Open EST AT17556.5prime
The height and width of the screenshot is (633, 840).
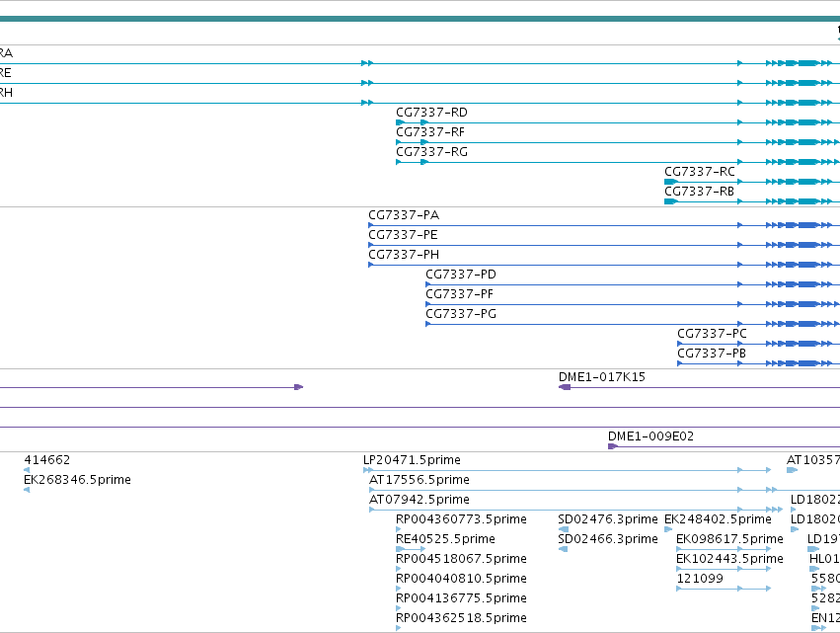tap(420, 480)
